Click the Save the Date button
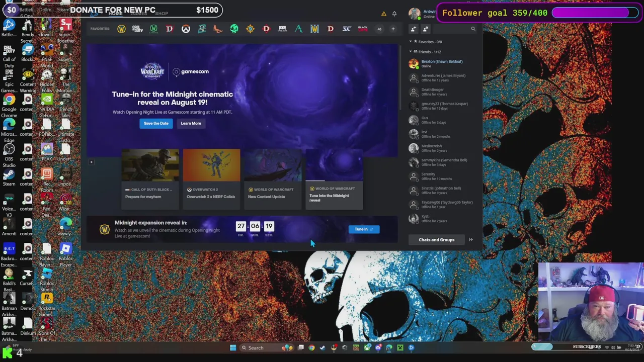 156,123
